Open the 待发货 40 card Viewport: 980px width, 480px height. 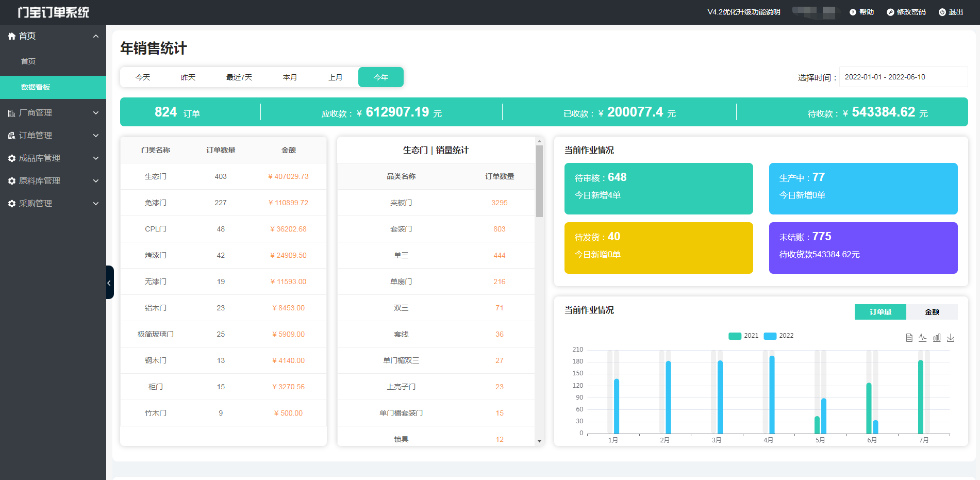[x=659, y=248]
